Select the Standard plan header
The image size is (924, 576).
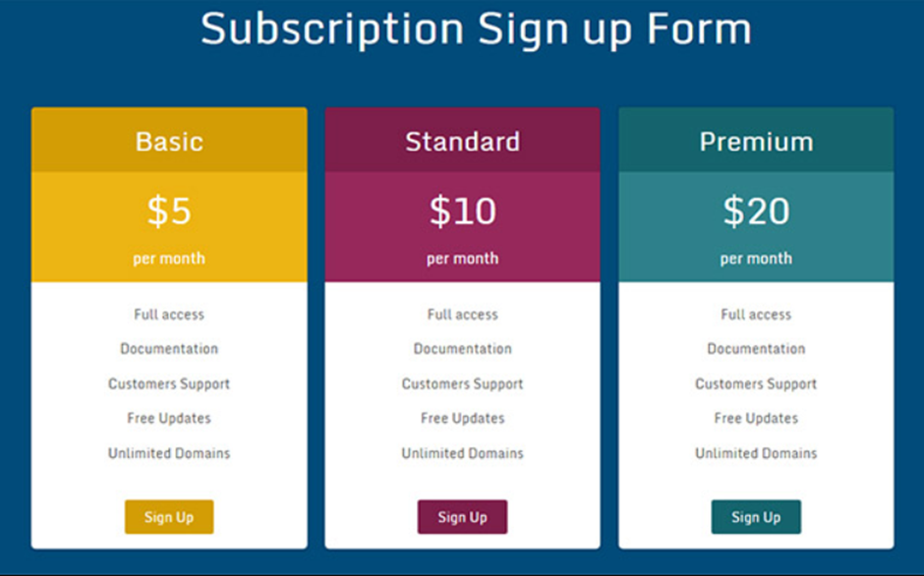[462, 141]
